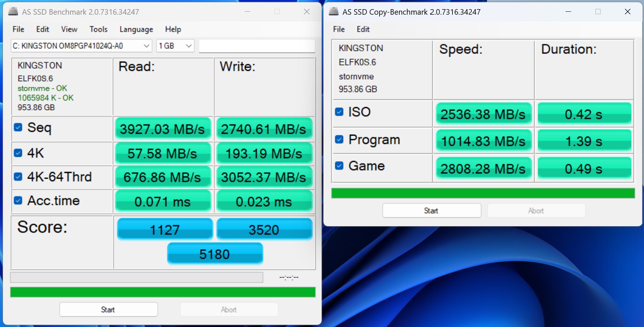The height and width of the screenshot is (327, 644).
Task: Click the 4K-64Thrd write result 3052.37 MB/s
Action: click(x=264, y=177)
